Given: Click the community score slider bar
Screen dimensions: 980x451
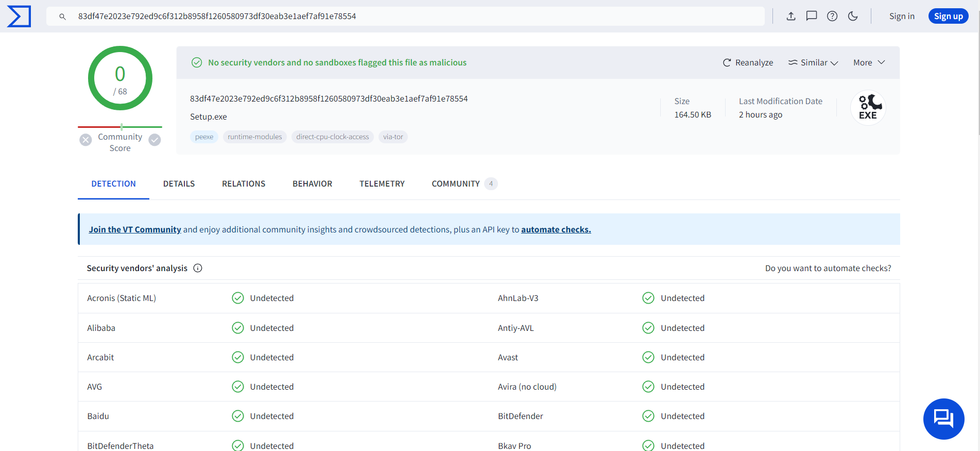Looking at the screenshot, I should [x=120, y=127].
